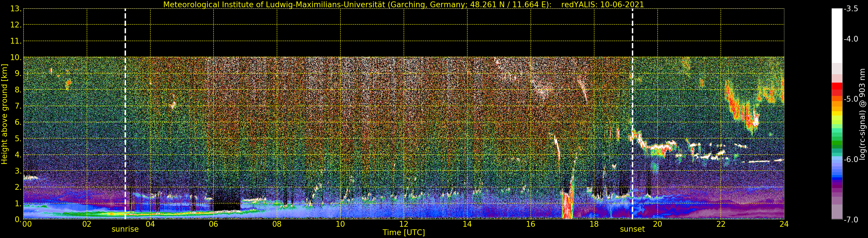Click the "5." km tick on the height axis
868x238 pixels.
pyautogui.click(x=18, y=139)
